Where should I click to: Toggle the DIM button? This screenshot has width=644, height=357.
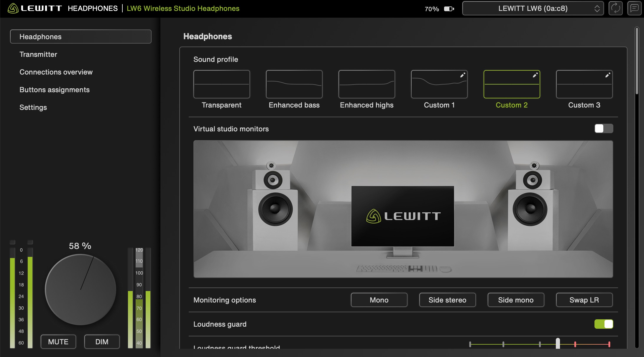pyautogui.click(x=102, y=342)
